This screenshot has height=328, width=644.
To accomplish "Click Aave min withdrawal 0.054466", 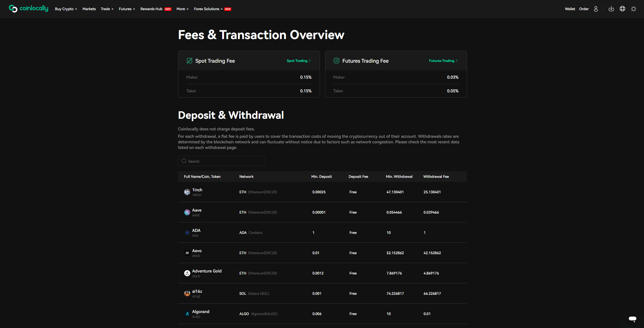I will click(394, 212).
